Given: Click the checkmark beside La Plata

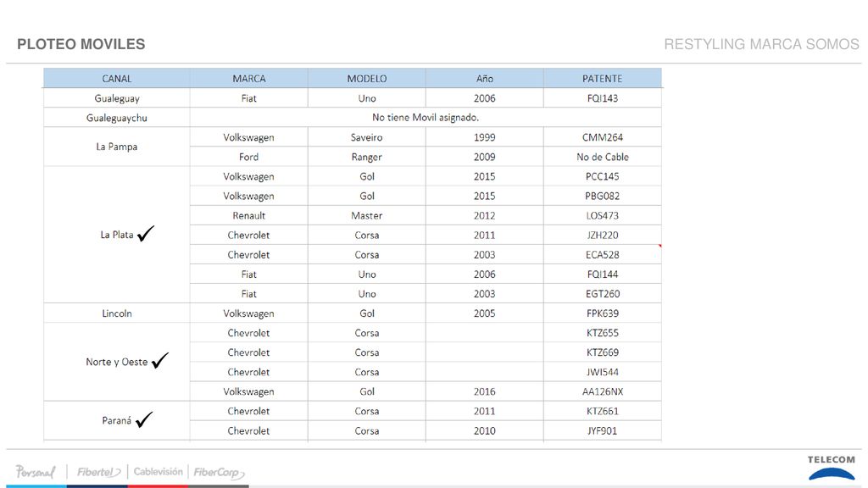Looking at the screenshot, I should point(146,234).
